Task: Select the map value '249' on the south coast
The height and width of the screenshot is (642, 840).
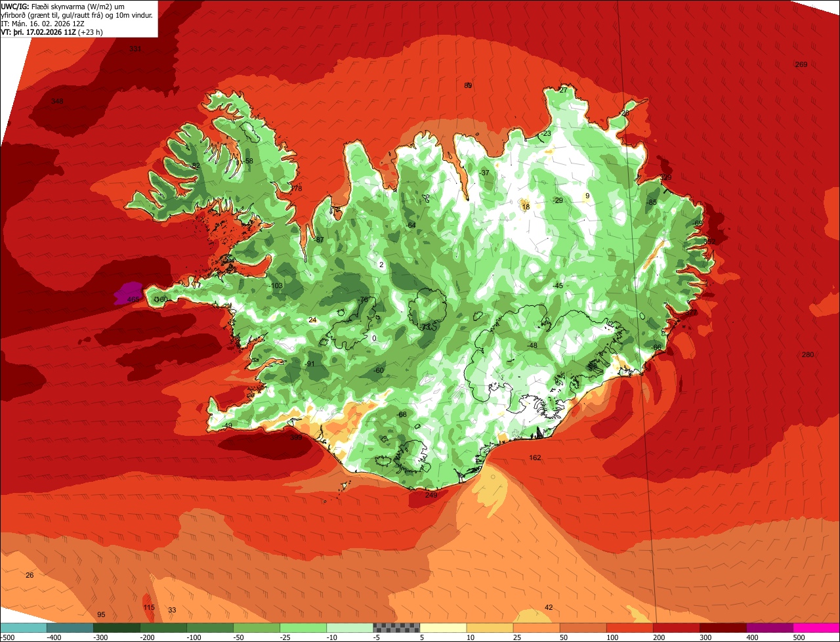Action: (431, 495)
